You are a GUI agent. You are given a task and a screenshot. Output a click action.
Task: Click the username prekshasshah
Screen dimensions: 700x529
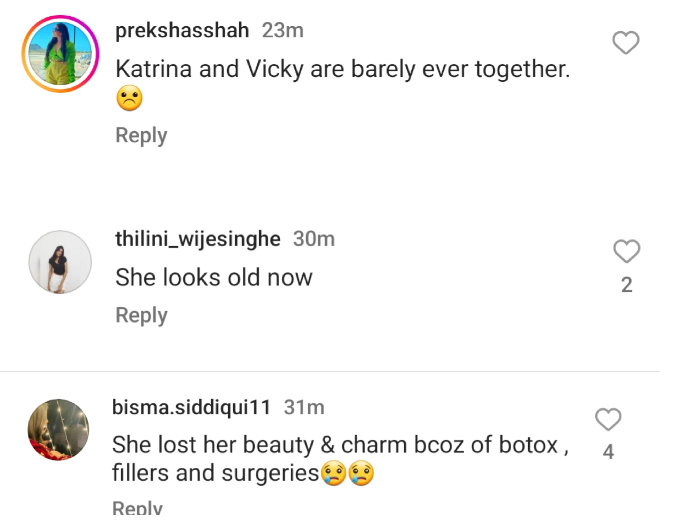pyautogui.click(x=182, y=31)
